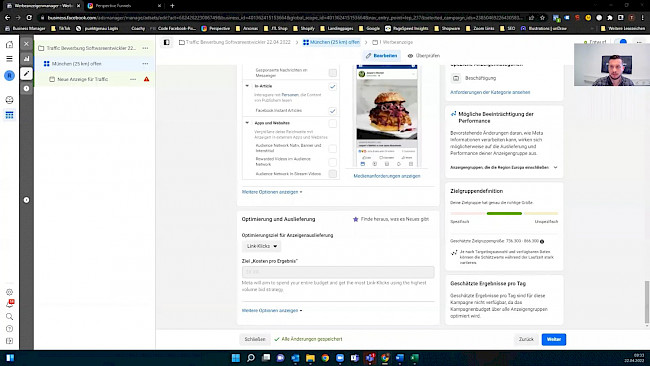Image resolution: width=650 pixels, height=366 pixels.
Task: Toggle the side panel layout icon
Action: (x=167, y=42)
